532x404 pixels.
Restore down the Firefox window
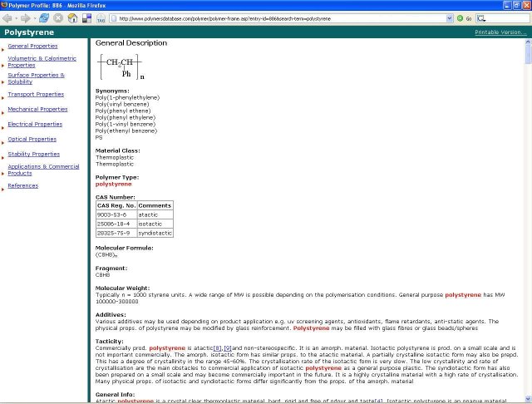tap(516, 5)
